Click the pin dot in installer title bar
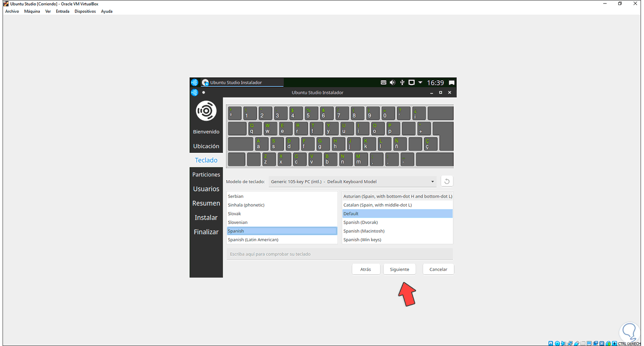Image resolution: width=644 pixels, height=346 pixels. (204, 92)
